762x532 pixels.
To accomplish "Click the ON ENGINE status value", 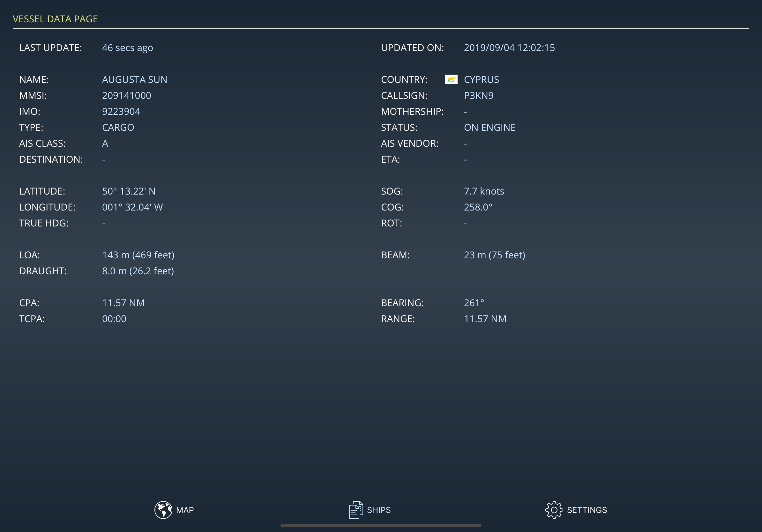I will click(x=489, y=127).
